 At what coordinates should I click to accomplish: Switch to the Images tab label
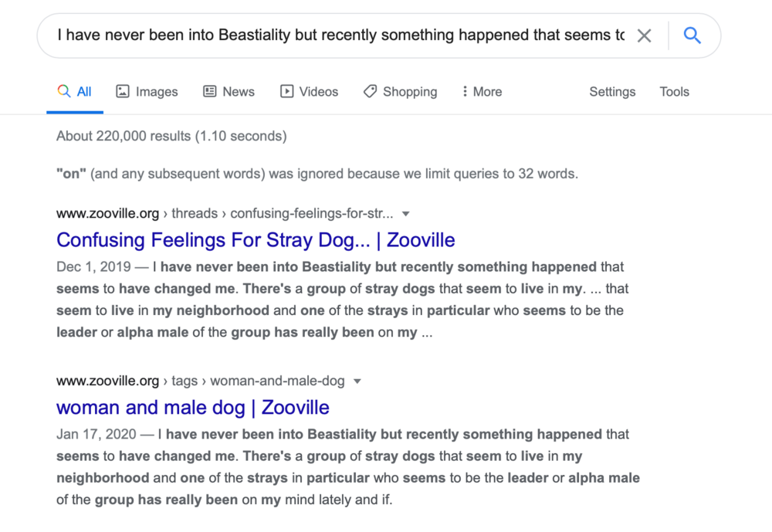click(157, 91)
